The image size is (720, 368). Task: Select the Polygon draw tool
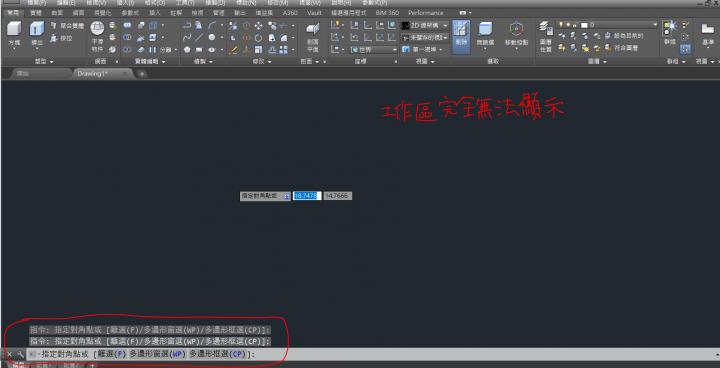(x=187, y=50)
